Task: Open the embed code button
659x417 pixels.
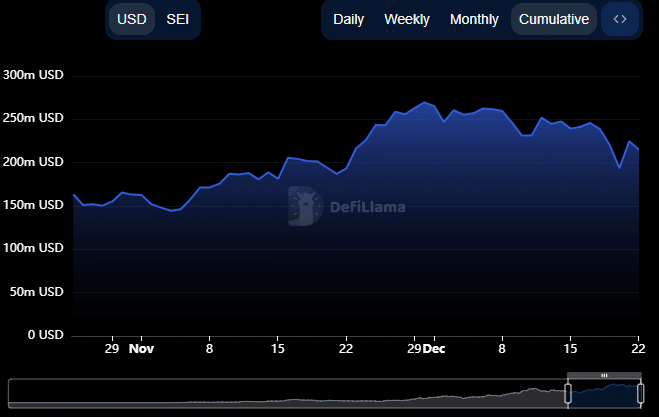Action: 620,19
